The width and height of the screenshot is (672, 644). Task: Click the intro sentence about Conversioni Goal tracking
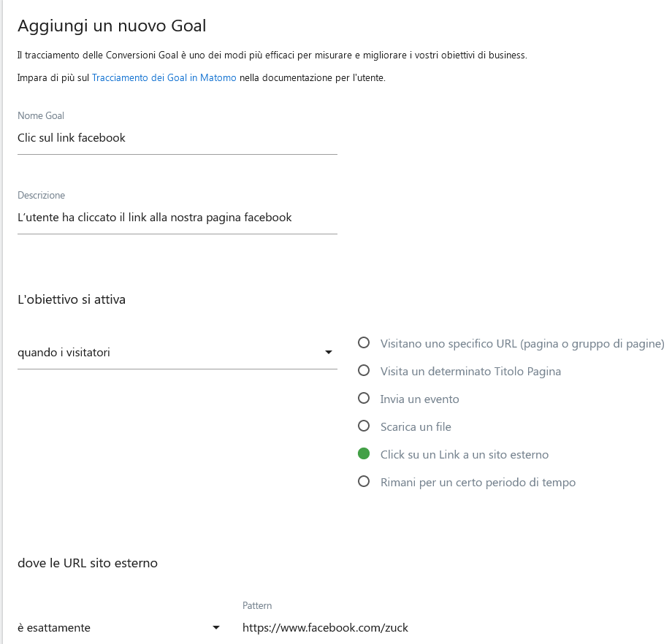[x=272, y=55]
